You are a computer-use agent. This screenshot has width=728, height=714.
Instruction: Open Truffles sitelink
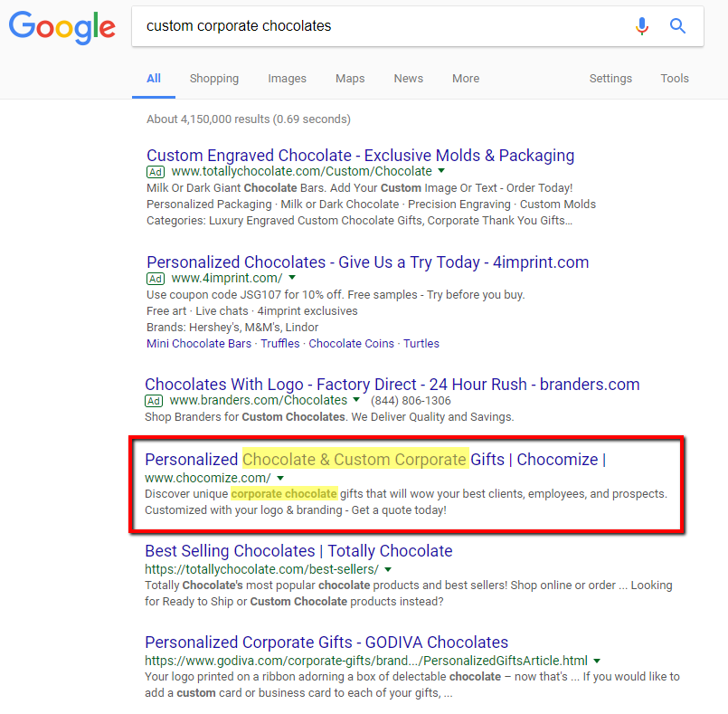(x=280, y=343)
